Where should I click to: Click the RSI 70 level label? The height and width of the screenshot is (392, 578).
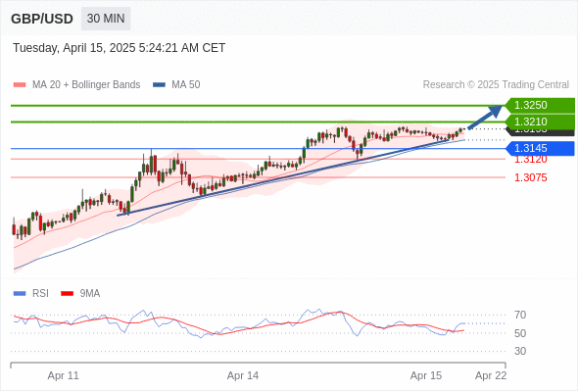point(520,315)
